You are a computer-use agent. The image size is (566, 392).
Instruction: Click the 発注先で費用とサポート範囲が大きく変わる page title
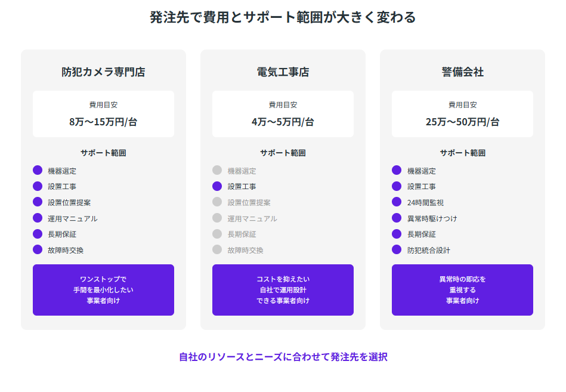pyautogui.click(x=283, y=17)
